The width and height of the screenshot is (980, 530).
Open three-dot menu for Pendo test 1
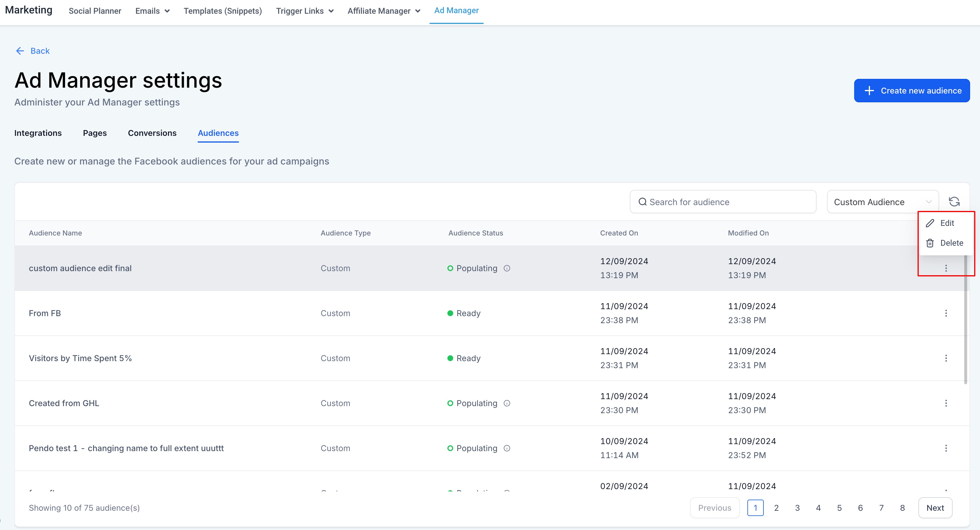click(x=946, y=448)
